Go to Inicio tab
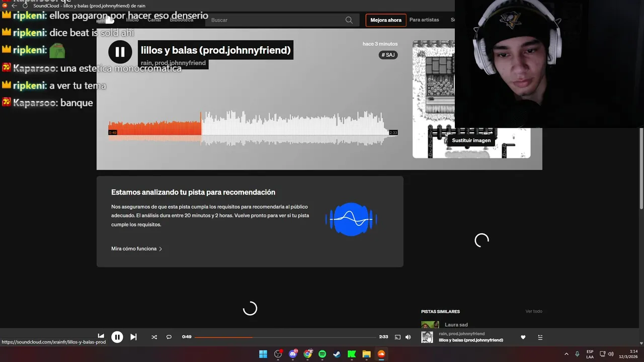This screenshot has width=644, height=362. pos(132,20)
